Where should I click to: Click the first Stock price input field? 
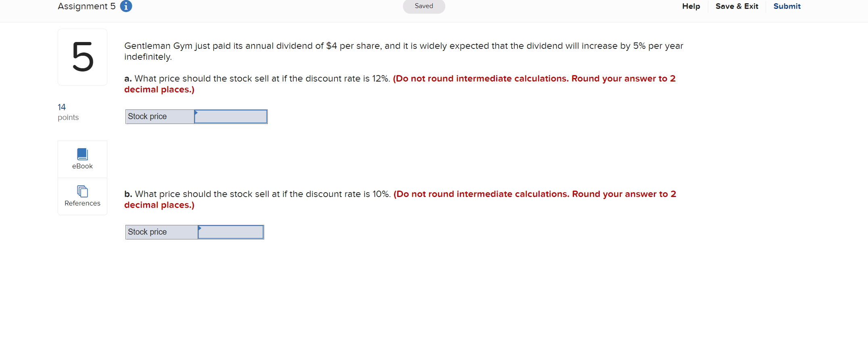point(230,116)
